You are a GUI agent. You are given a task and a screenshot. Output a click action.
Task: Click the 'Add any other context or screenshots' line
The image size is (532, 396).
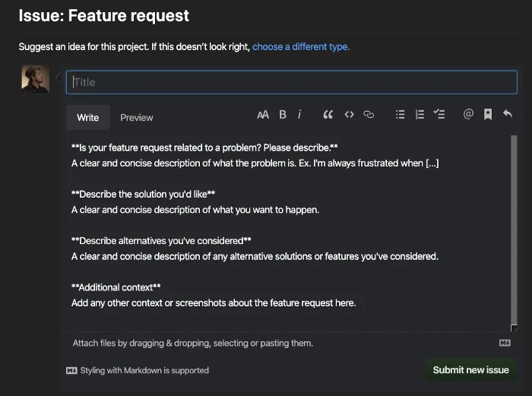214,303
